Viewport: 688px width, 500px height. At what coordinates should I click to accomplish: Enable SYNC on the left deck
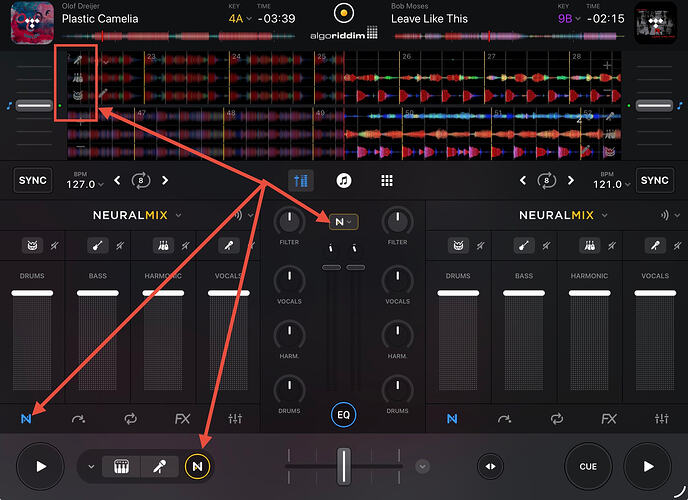[x=33, y=180]
